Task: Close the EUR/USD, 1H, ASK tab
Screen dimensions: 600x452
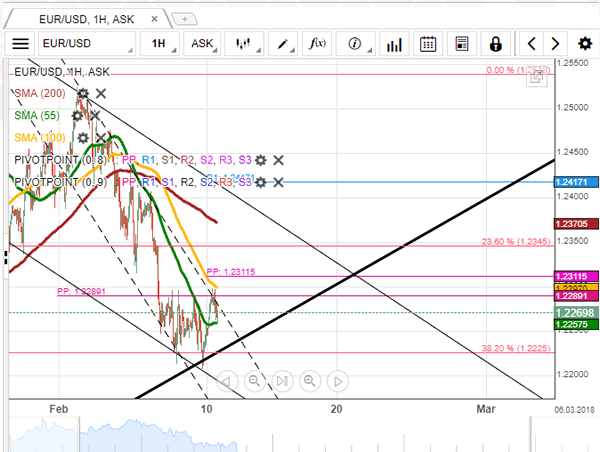Action: click(155, 19)
